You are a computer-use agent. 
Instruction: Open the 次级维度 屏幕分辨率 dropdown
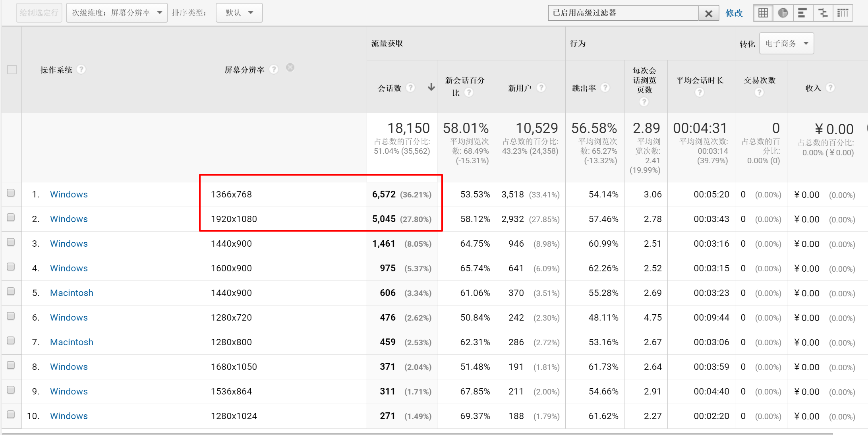(x=117, y=13)
